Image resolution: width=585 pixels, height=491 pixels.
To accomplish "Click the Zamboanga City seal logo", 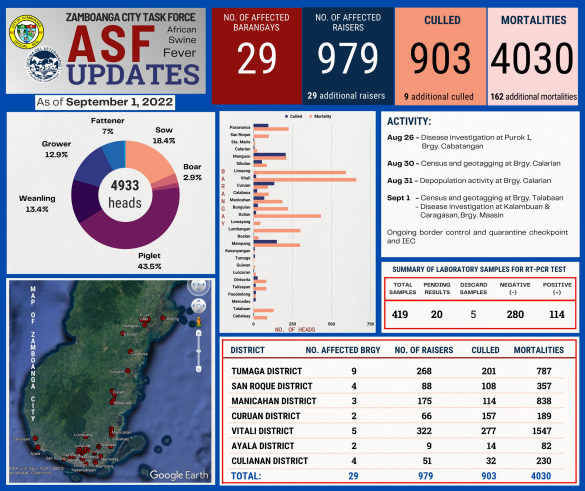I will click(x=26, y=32).
